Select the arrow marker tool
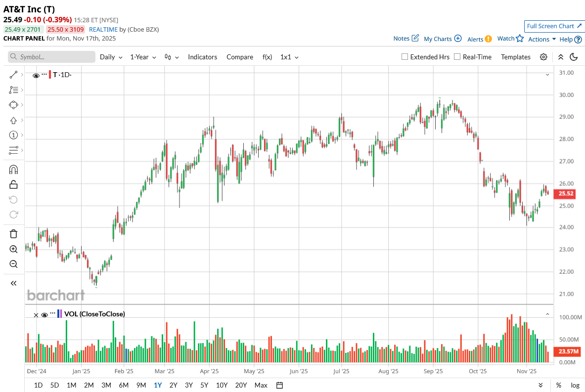 tap(13, 120)
